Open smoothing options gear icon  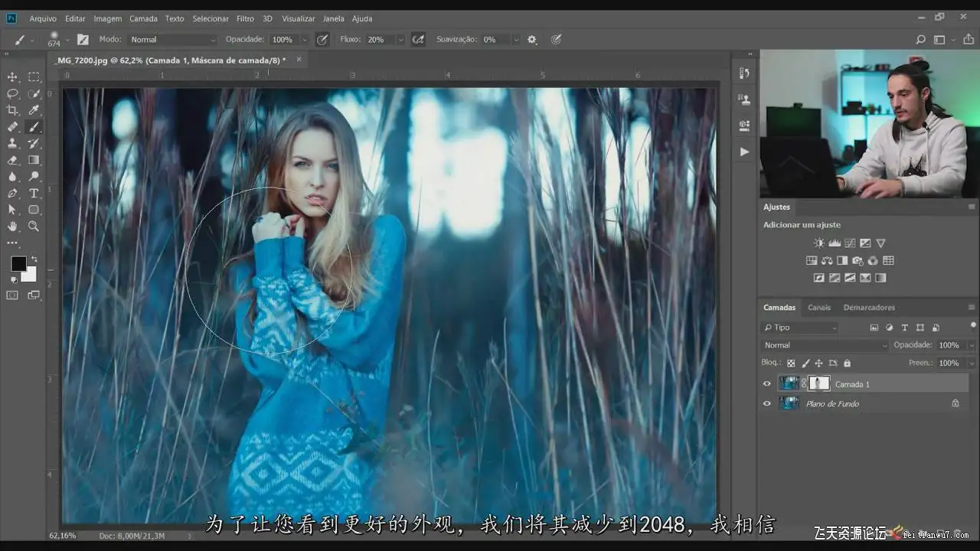tap(532, 40)
